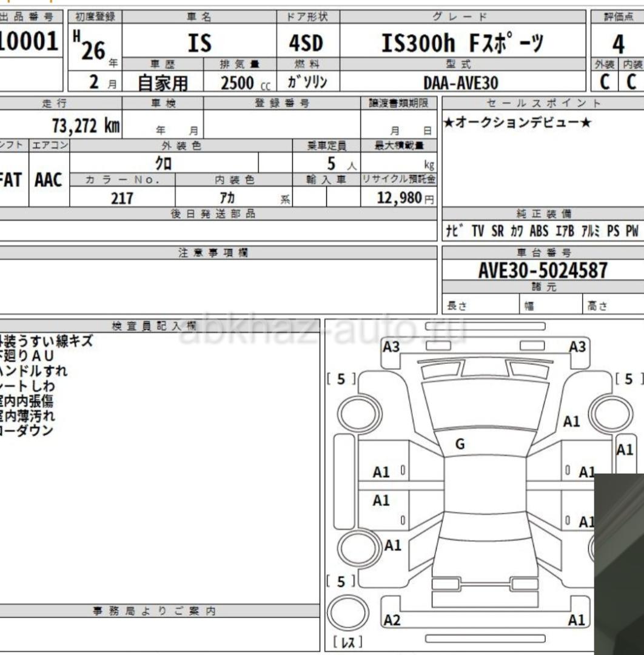The height and width of the screenshot is (655, 644).
Task: Select the "A2" mark on the rear bumper
Action: 392,620
